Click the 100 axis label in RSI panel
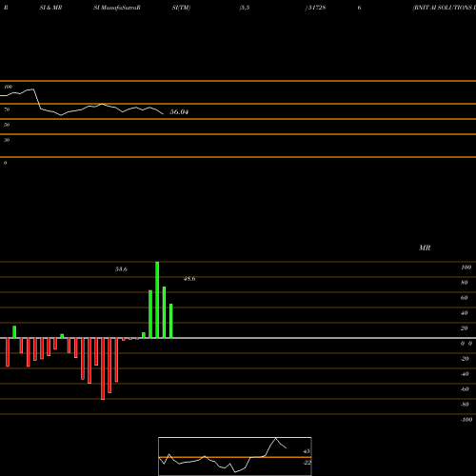476x476 pixels. coord(9,87)
